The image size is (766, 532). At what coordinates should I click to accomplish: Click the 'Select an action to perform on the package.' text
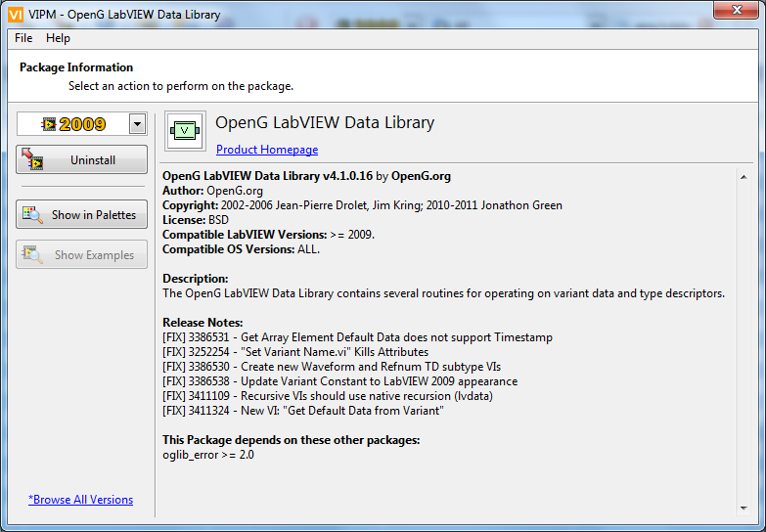coord(181,86)
